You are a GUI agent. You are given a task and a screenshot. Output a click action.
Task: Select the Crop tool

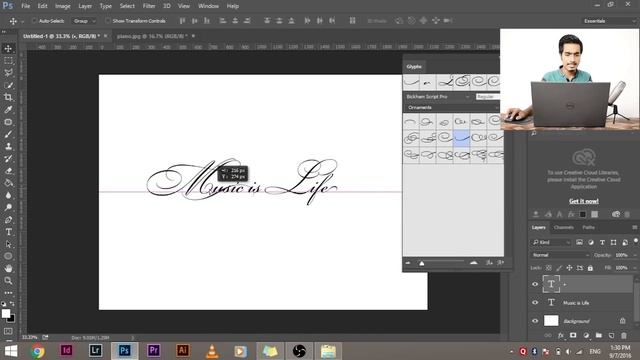pos(8,97)
